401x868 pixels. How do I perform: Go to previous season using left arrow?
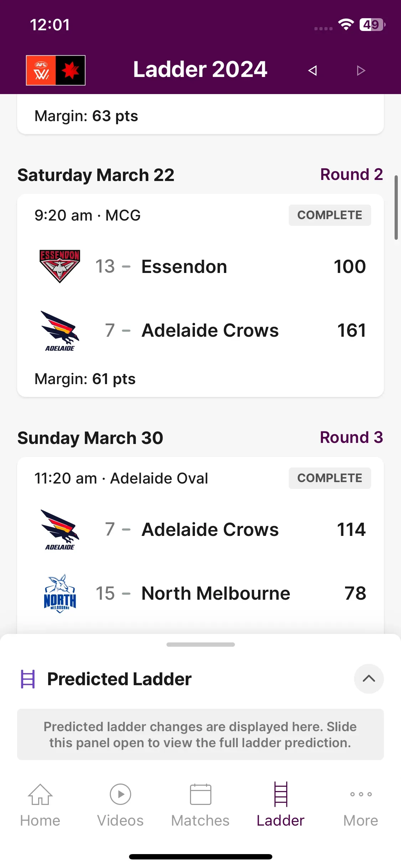313,71
